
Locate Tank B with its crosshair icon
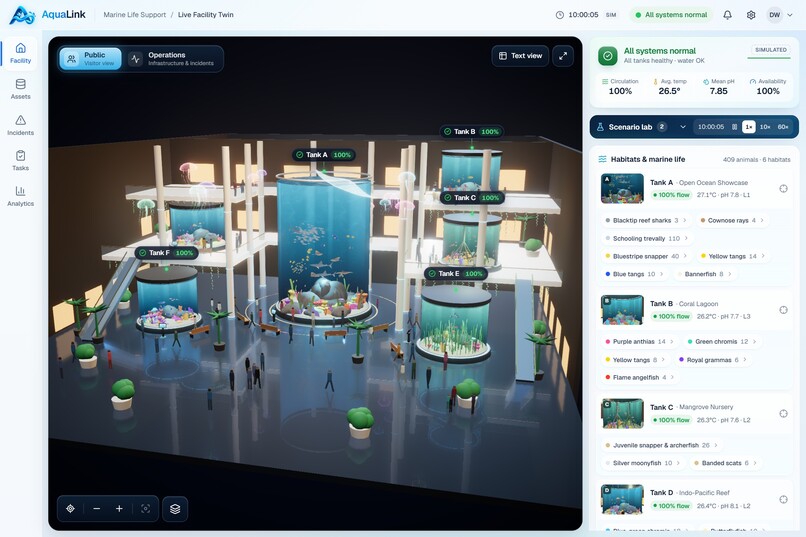click(783, 310)
